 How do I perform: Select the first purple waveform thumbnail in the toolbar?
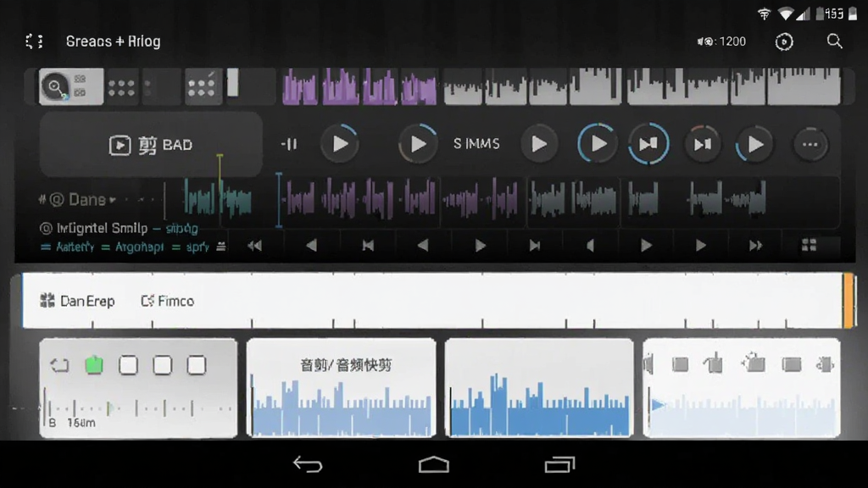tap(301, 87)
